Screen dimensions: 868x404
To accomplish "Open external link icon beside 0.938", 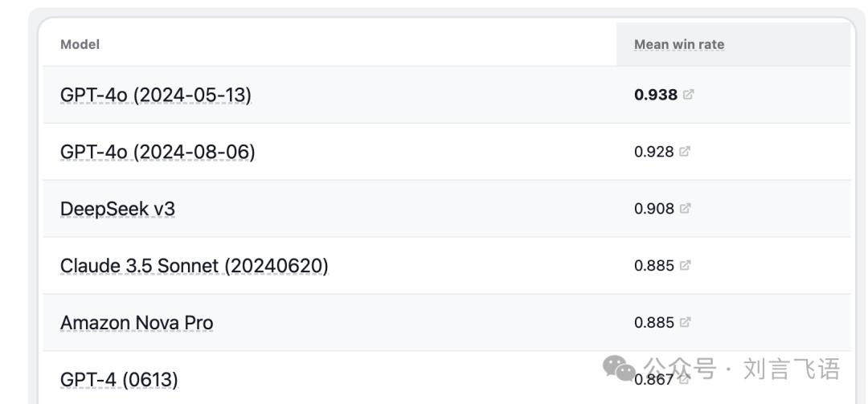I will (x=688, y=95).
